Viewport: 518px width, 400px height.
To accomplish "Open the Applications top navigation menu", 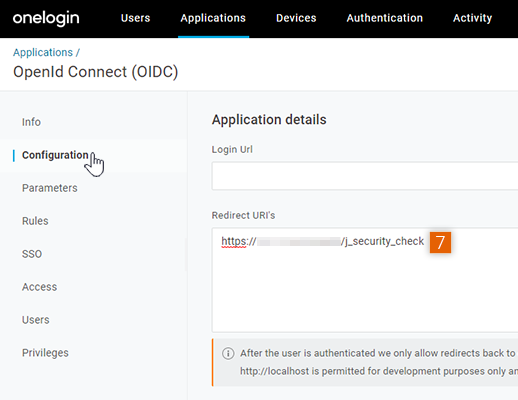I will [x=213, y=18].
